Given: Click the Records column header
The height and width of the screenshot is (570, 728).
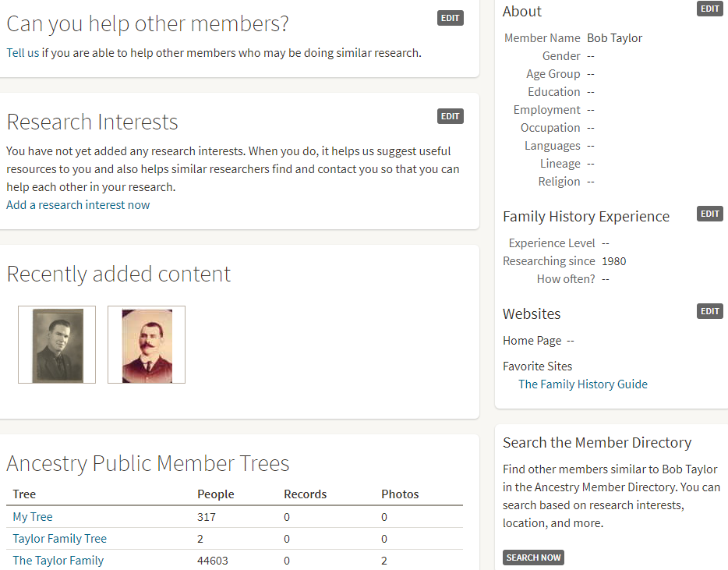Looking at the screenshot, I should [305, 494].
